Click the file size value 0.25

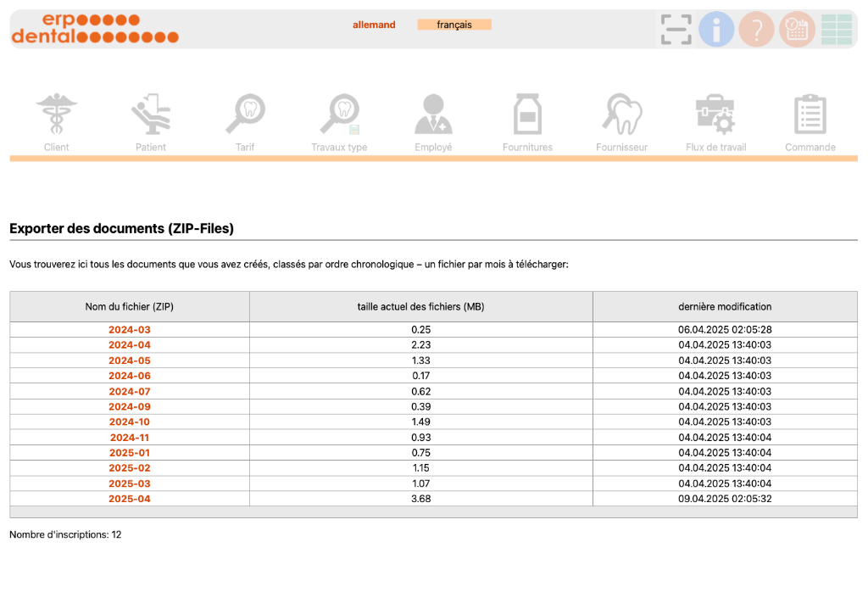tap(420, 330)
